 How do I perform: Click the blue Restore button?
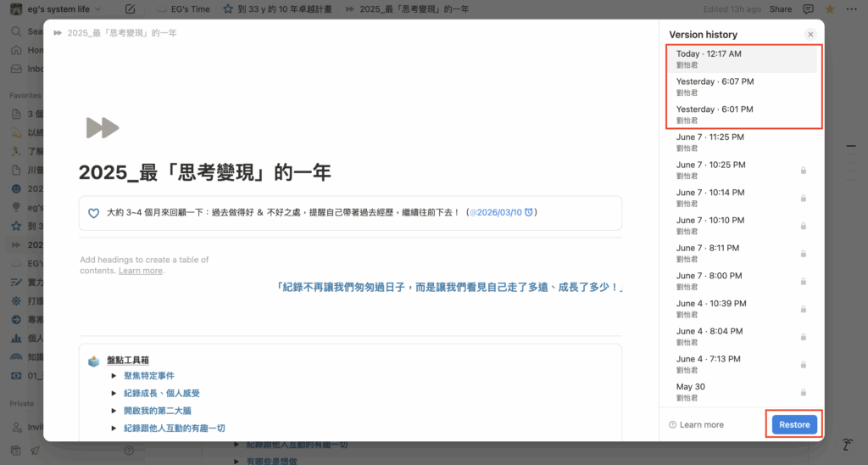pyautogui.click(x=794, y=424)
